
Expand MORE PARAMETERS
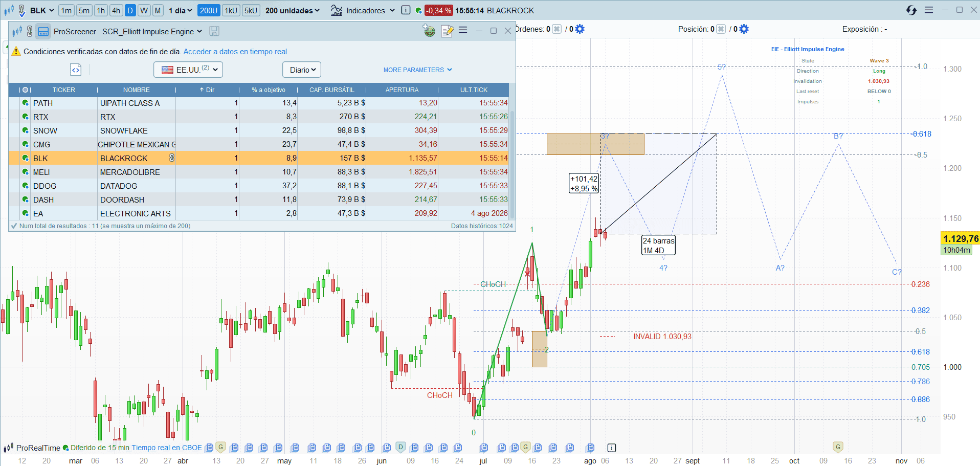click(x=418, y=70)
